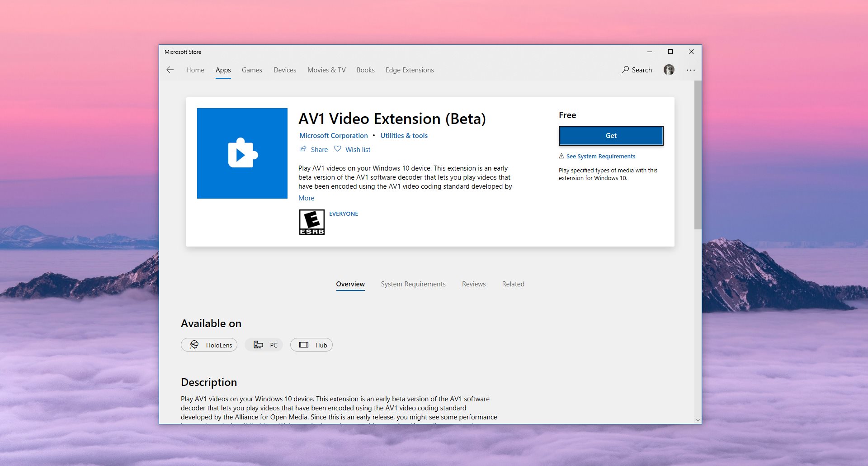Add to Wish list label
The width and height of the screenshot is (868, 466).
[x=358, y=150]
